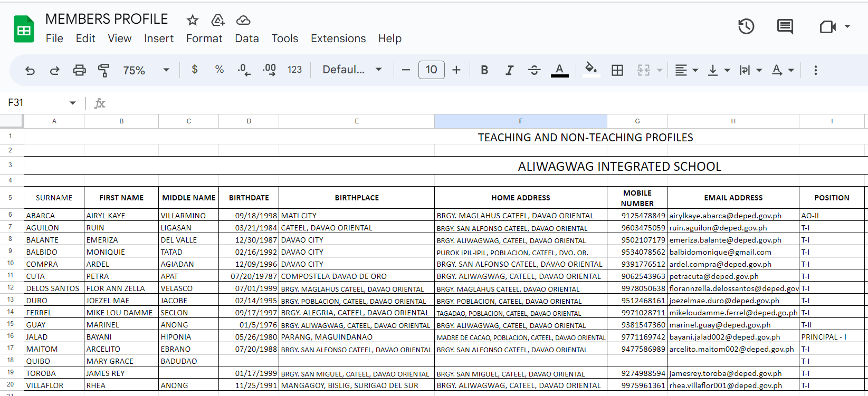Decrease decimal places
This screenshot has height=396, width=868.
point(244,70)
